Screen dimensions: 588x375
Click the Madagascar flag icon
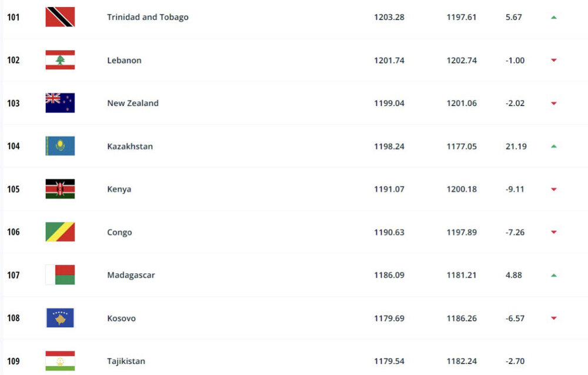coord(60,275)
